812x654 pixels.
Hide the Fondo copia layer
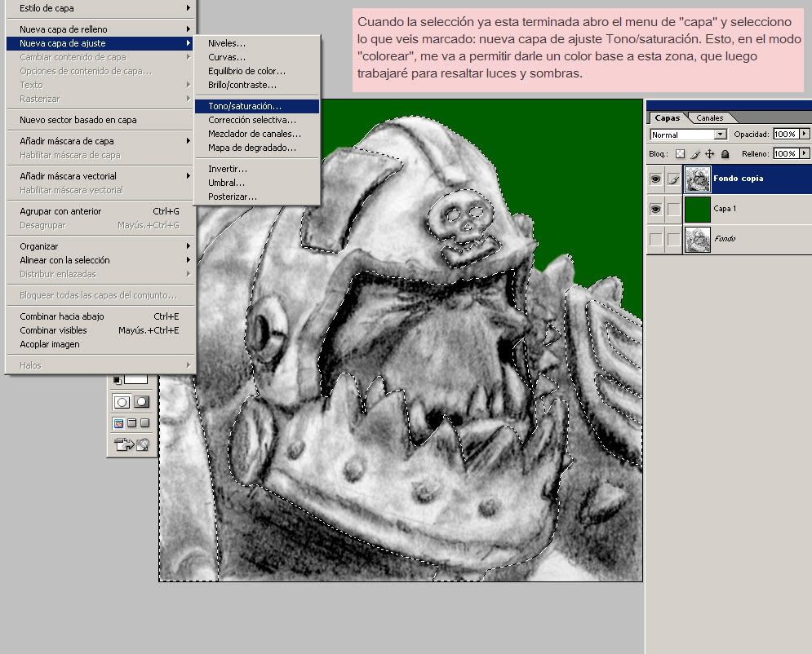click(655, 179)
